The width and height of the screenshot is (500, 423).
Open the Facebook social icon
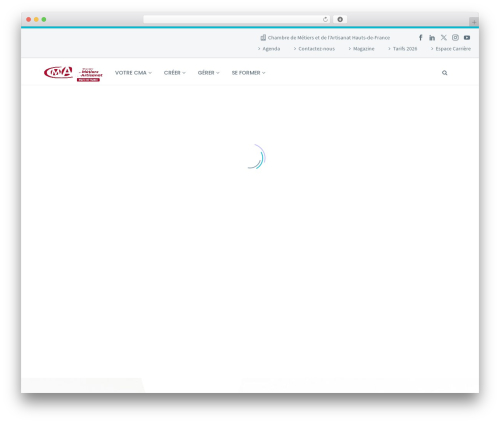tap(421, 38)
